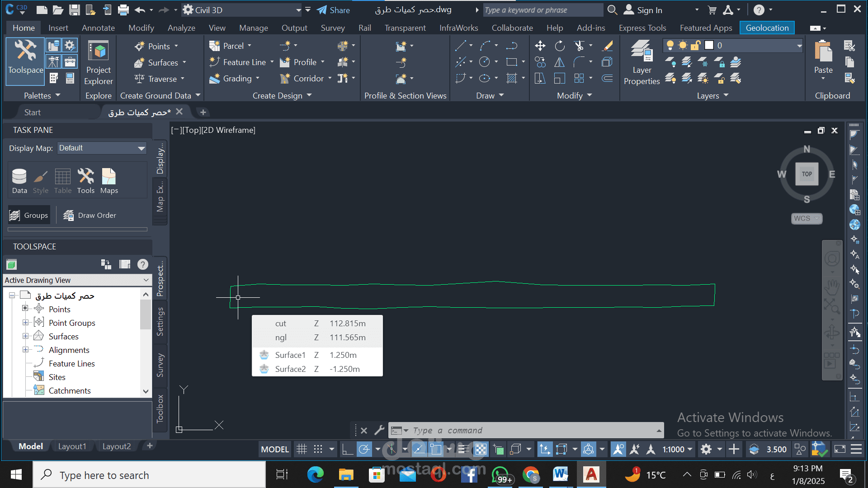Click the Tools icon in Task Pane
This screenshot has width=868, height=488.
[x=85, y=181]
